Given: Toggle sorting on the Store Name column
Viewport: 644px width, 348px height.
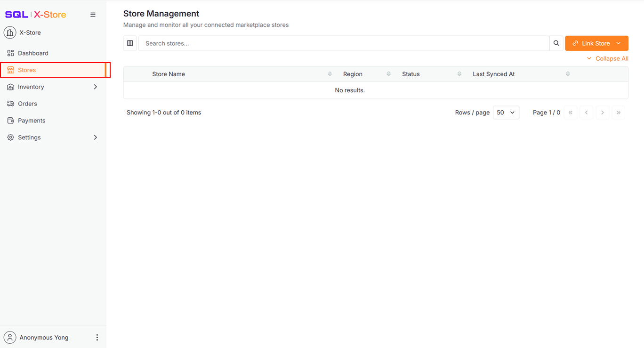Looking at the screenshot, I should pos(329,73).
